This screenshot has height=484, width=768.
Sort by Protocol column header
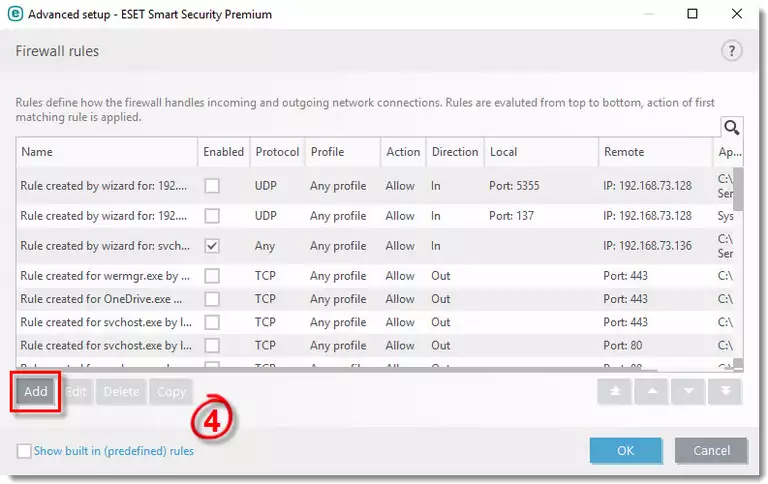point(276,152)
